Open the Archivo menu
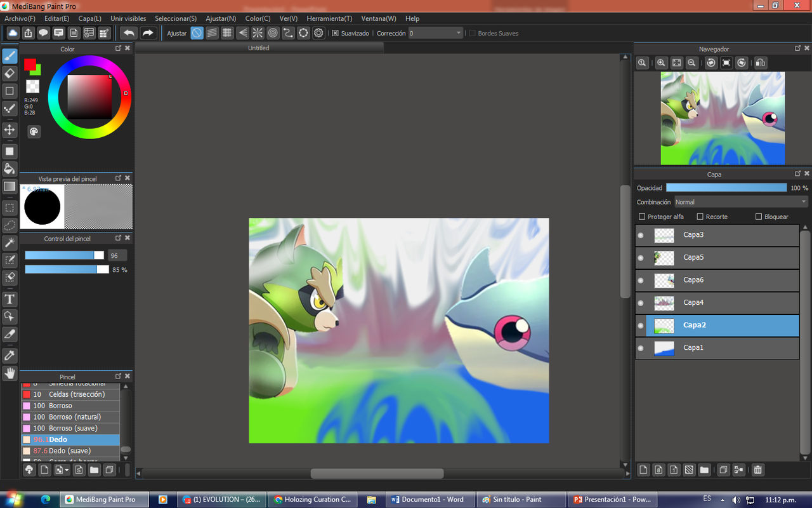 [x=20, y=18]
